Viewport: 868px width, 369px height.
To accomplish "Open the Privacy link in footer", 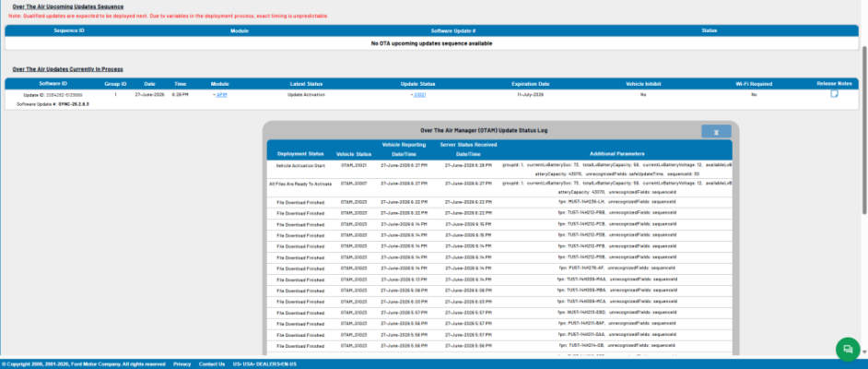I will [182, 364].
